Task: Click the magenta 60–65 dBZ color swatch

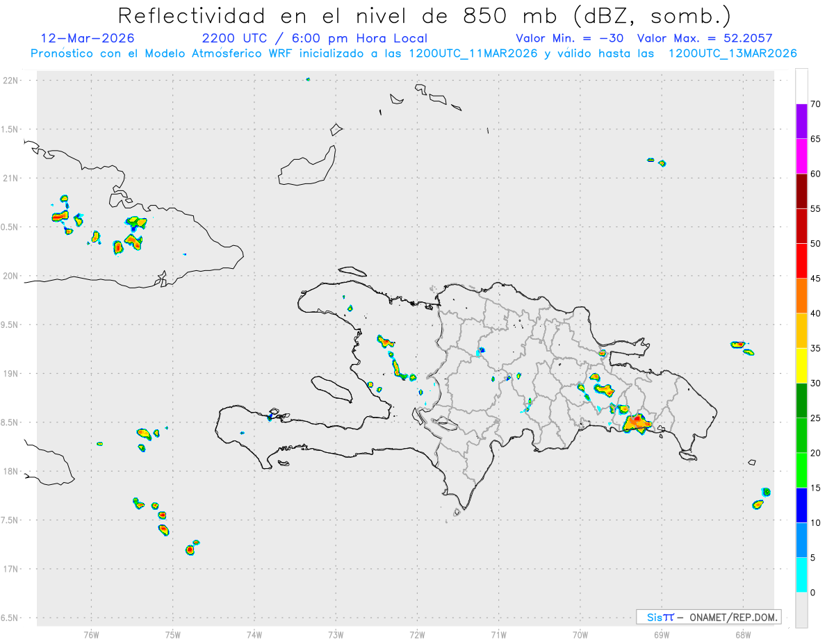Action: tap(801, 156)
